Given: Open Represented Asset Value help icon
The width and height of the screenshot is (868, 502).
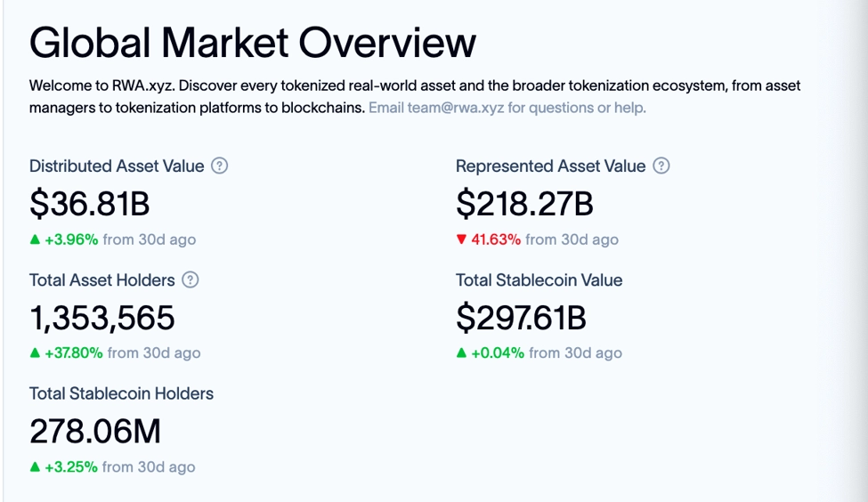Looking at the screenshot, I should point(661,166).
